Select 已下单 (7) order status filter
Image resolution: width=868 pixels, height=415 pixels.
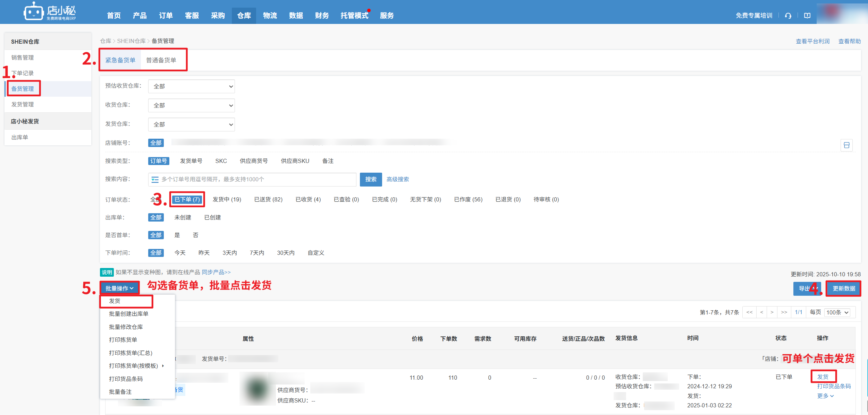(x=187, y=199)
